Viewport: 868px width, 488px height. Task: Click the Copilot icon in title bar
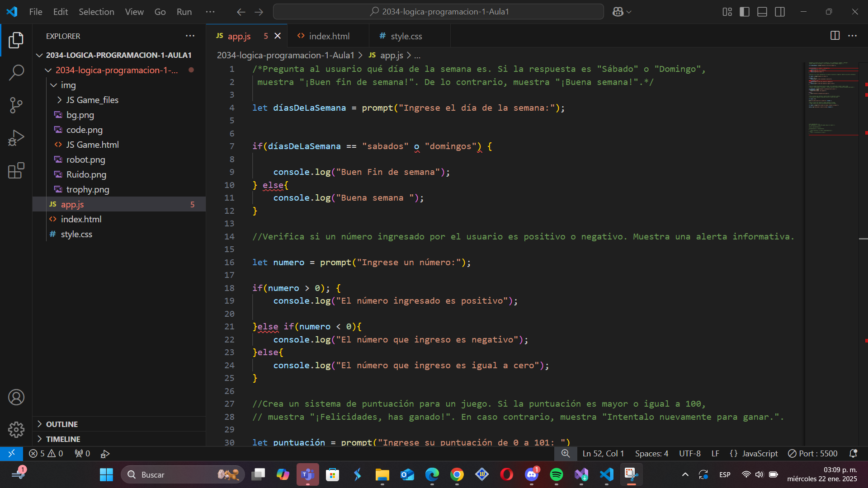point(618,12)
